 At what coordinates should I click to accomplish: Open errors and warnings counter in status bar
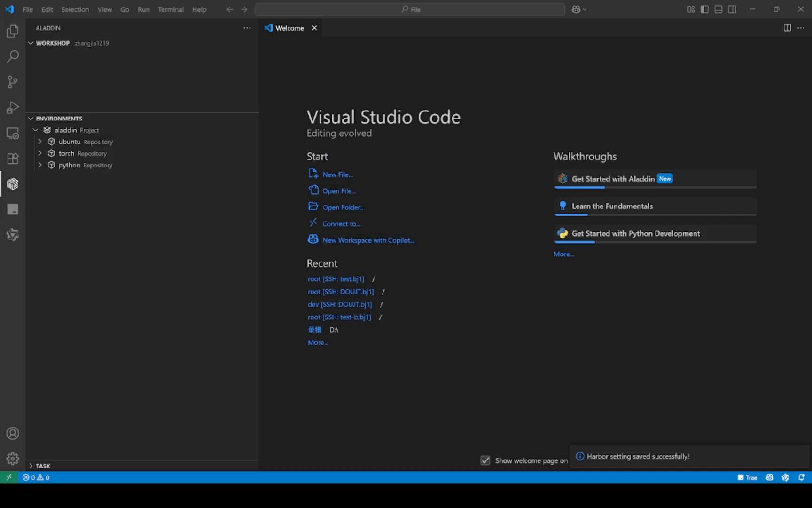36,477
